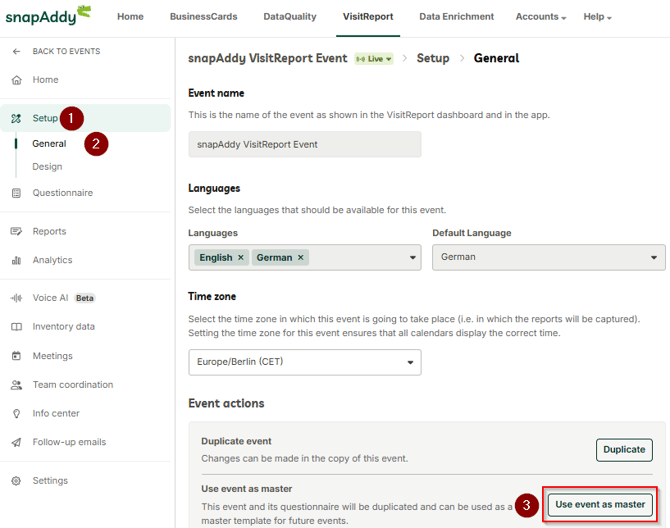Click the Duplicate button

tap(624, 450)
